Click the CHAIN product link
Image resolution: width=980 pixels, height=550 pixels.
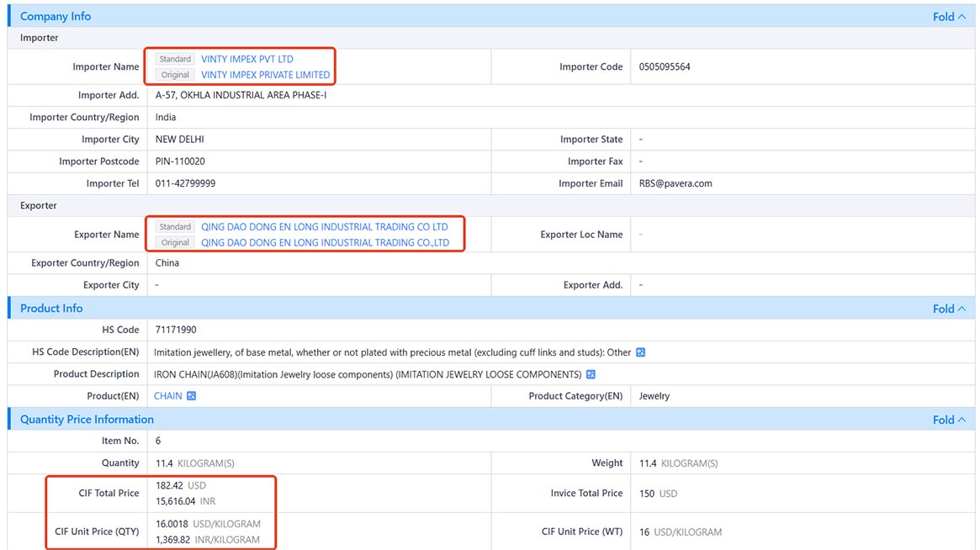tap(168, 396)
